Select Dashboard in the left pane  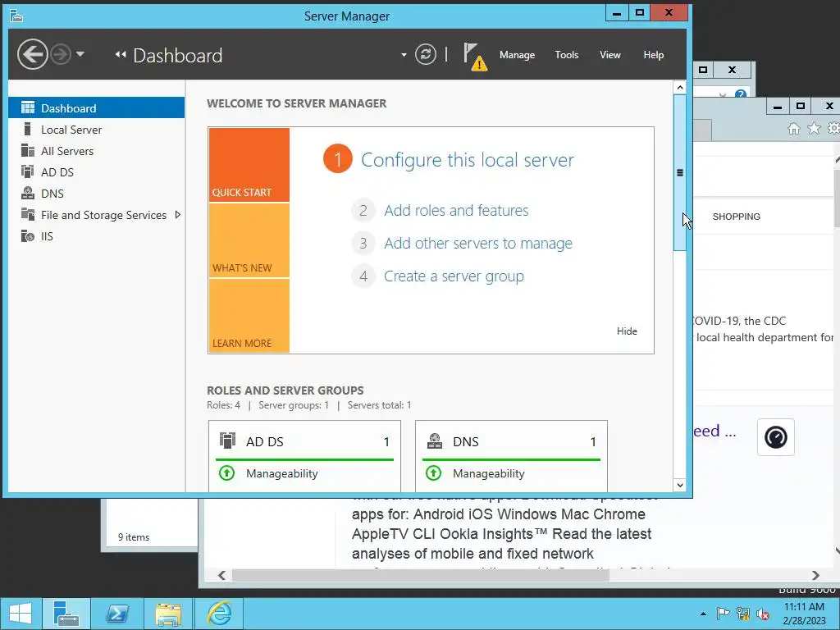tap(97, 108)
